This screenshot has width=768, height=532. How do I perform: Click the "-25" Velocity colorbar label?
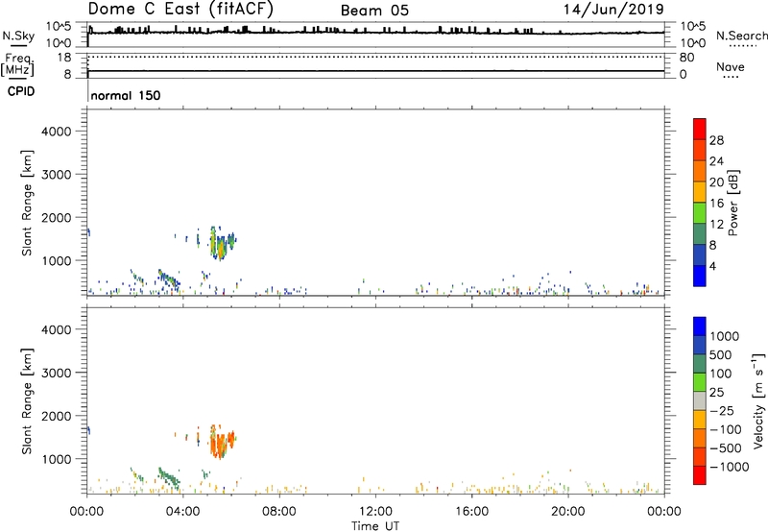pos(722,410)
